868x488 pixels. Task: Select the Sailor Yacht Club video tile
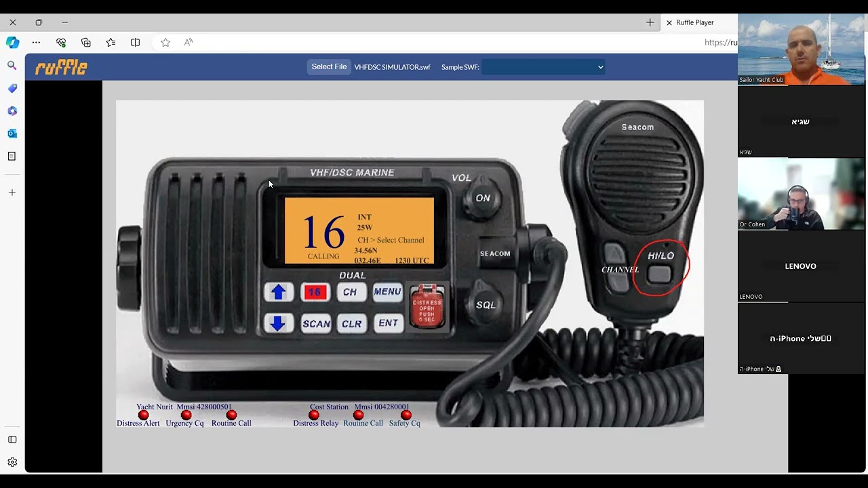tap(801, 49)
